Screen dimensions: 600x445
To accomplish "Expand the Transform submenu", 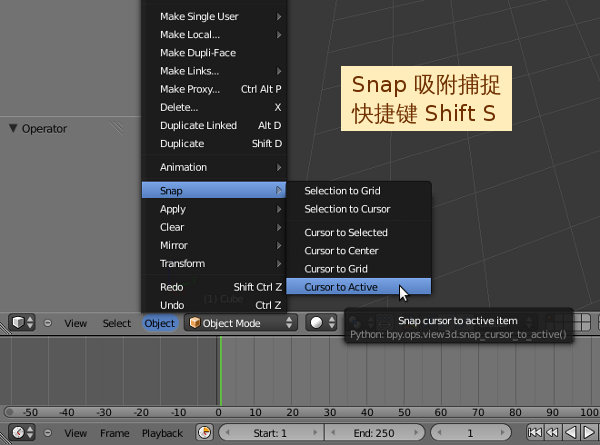I will 214,264.
